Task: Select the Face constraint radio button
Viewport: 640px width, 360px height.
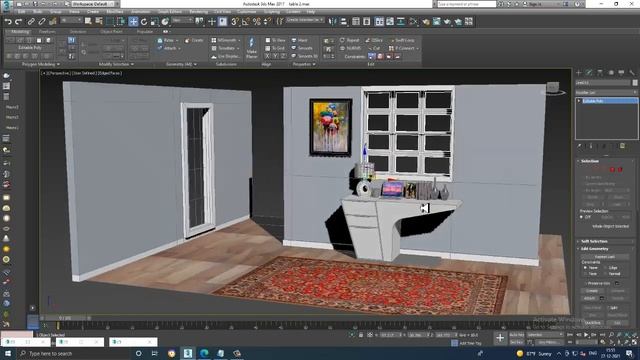Action: pos(585,274)
